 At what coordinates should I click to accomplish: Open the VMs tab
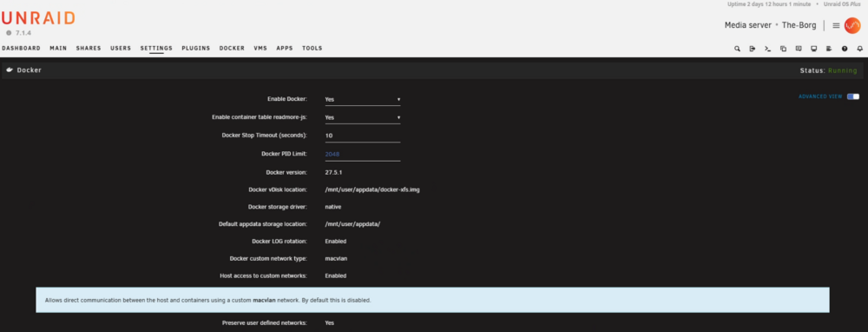(260, 48)
